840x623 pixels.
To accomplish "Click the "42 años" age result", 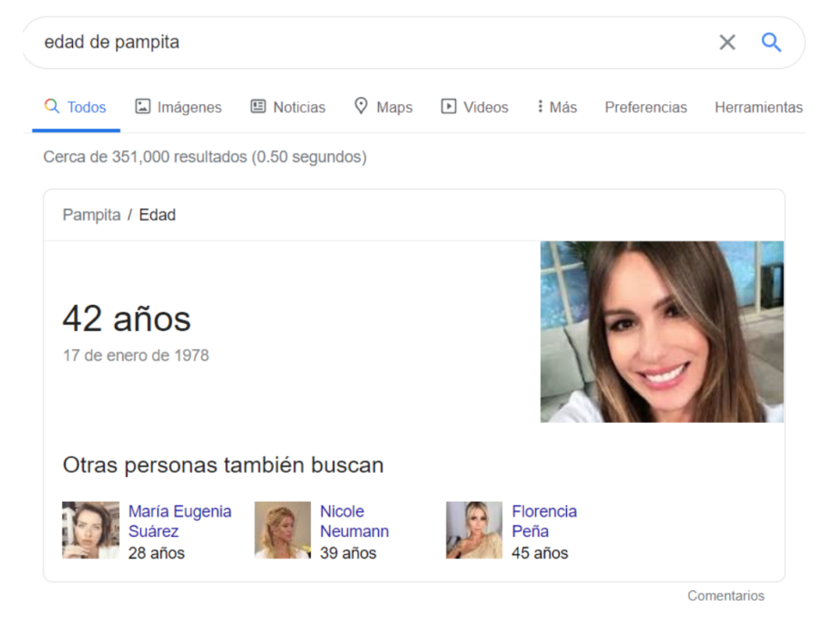I will (x=126, y=318).
